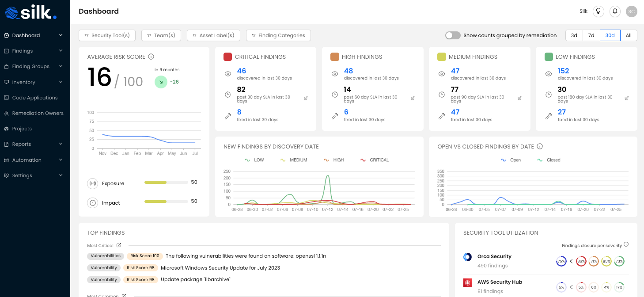Click the Impact score progress bar
This screenshot has height=297, width=644.
click(166, 201)
